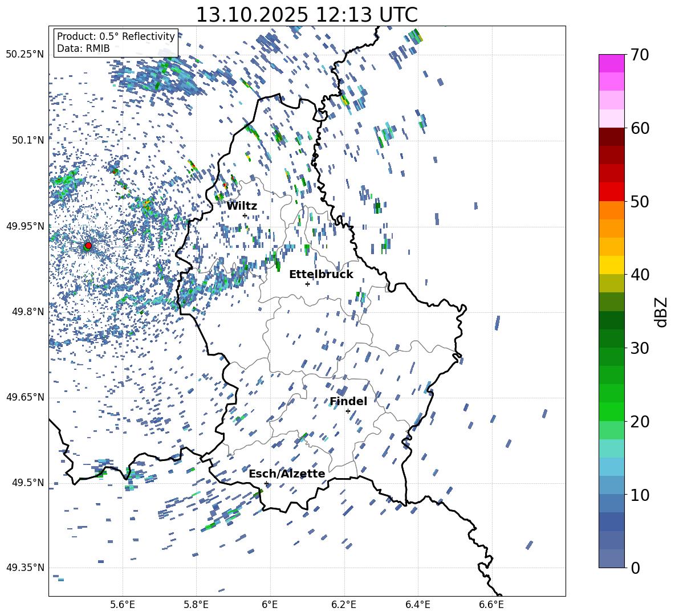Click the Product 0.5° Reflectivity info box
The height and width of the screenshot is (616, 675).
(116, 43)
